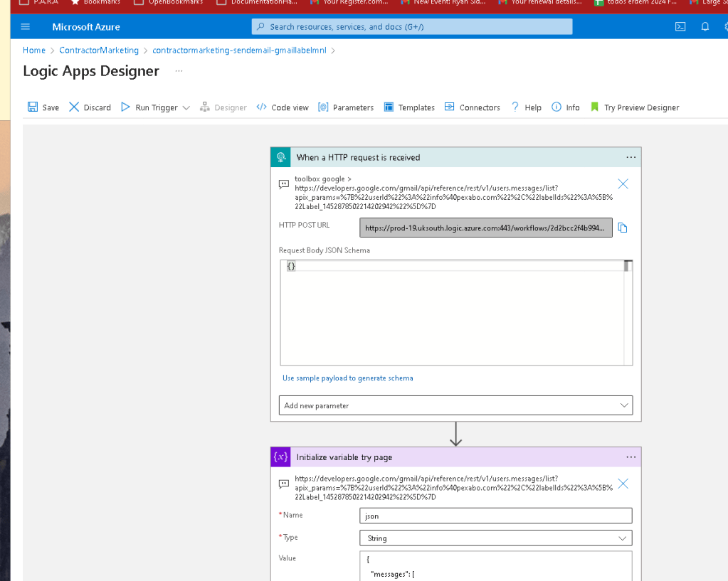
Task: Open the Your Register.com bookmark
Action: [x=349, y=2]
